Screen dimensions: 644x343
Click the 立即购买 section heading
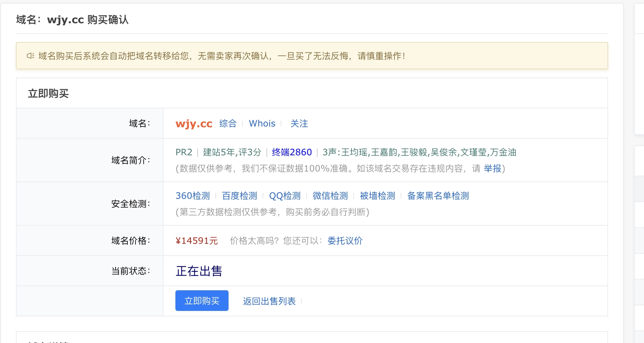48,94
